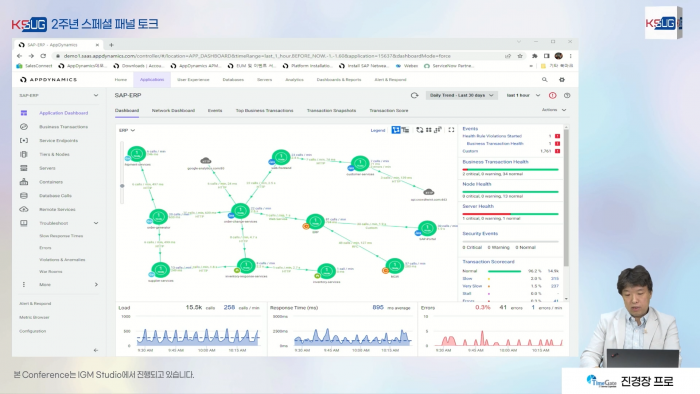The image size is (700, 394).
Task: Open the settings gear in AppDynamics header
Action: pyautogui.click(x=562, y=80)
